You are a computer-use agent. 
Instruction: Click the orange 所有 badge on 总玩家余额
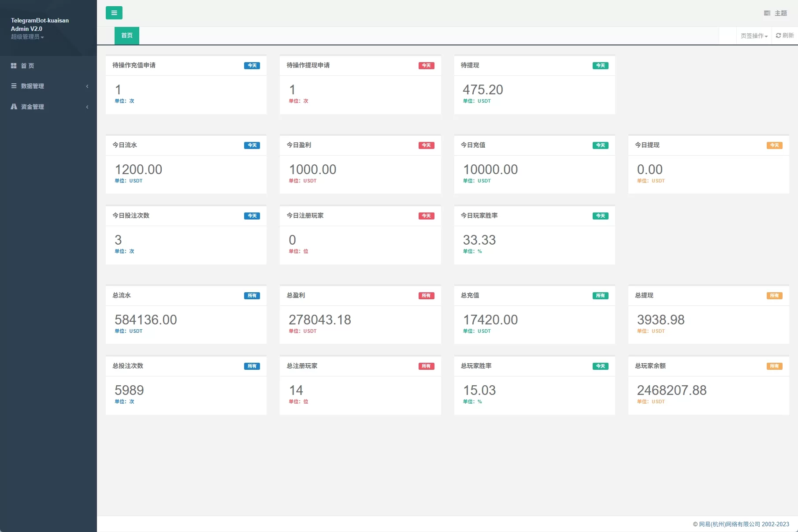(774, 366)
